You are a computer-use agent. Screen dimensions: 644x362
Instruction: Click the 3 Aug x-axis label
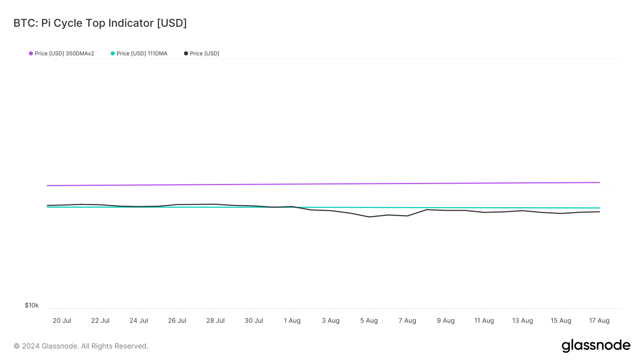(x=331, y=321)
